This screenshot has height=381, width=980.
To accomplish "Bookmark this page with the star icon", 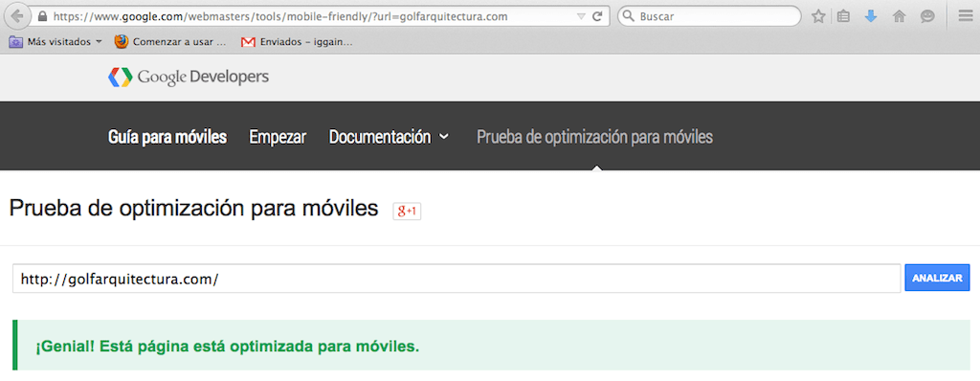I will [x=818, y=17].
